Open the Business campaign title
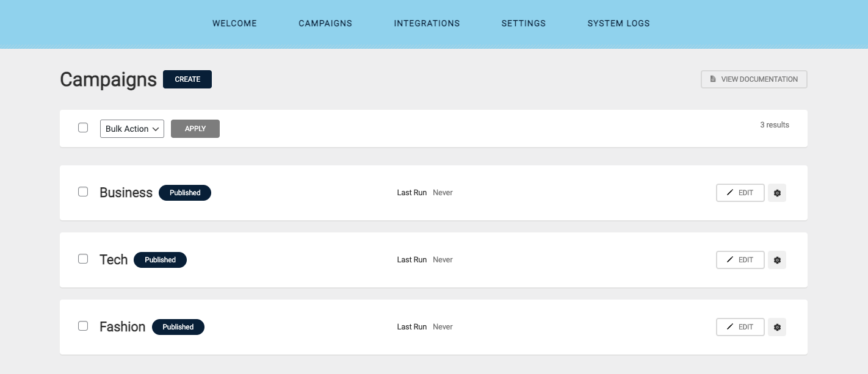Screen dimensions: 868x374 (126, 193)
